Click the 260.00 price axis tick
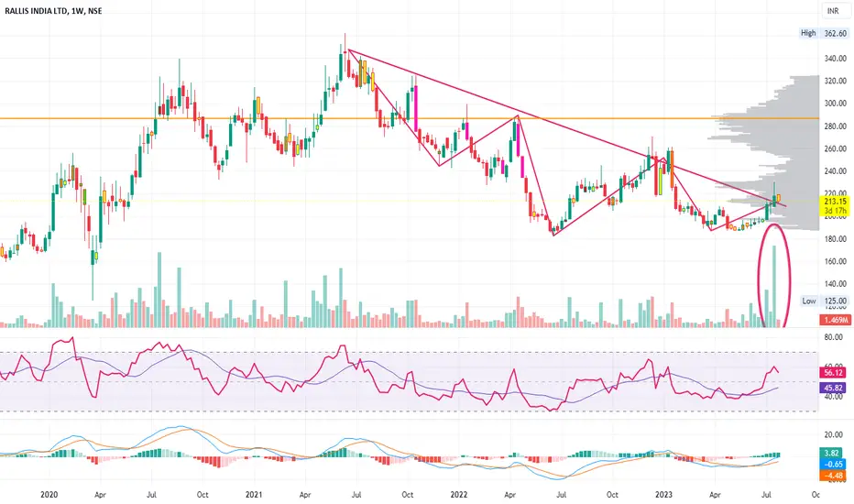 836,148
